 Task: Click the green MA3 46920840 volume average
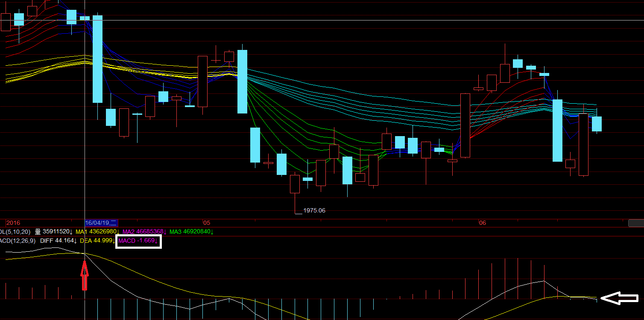191,232
